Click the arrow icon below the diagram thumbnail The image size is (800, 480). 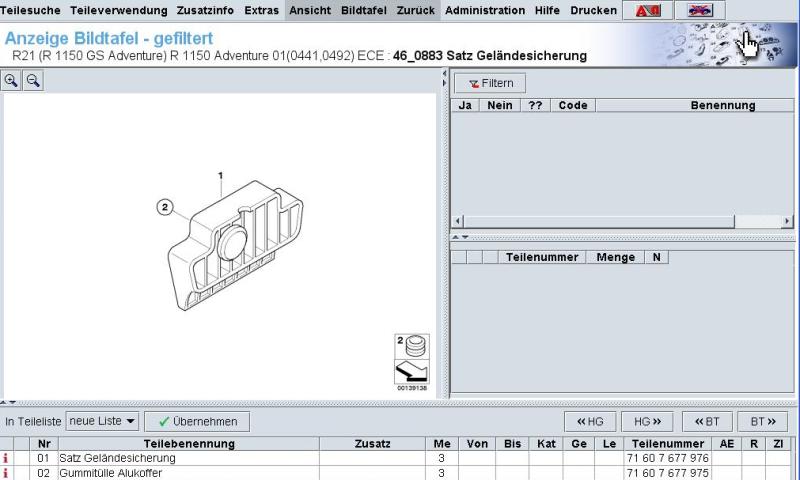click(x=412, y=372)
